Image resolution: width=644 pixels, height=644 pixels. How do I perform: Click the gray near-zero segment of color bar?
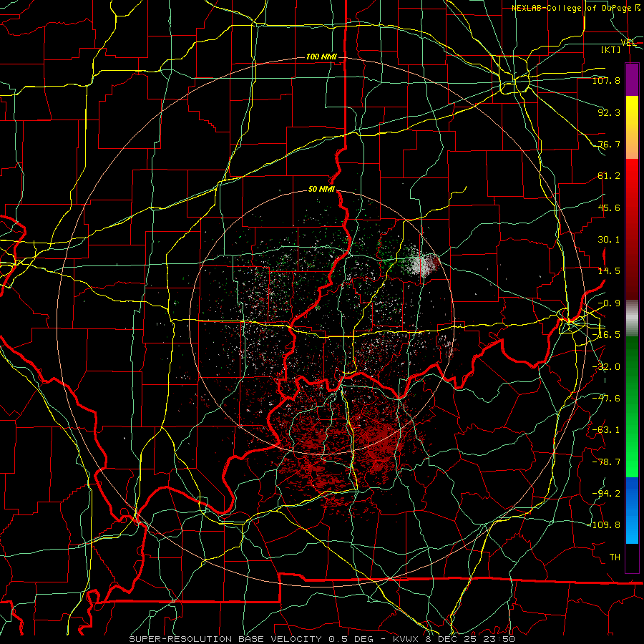point(632,318)
